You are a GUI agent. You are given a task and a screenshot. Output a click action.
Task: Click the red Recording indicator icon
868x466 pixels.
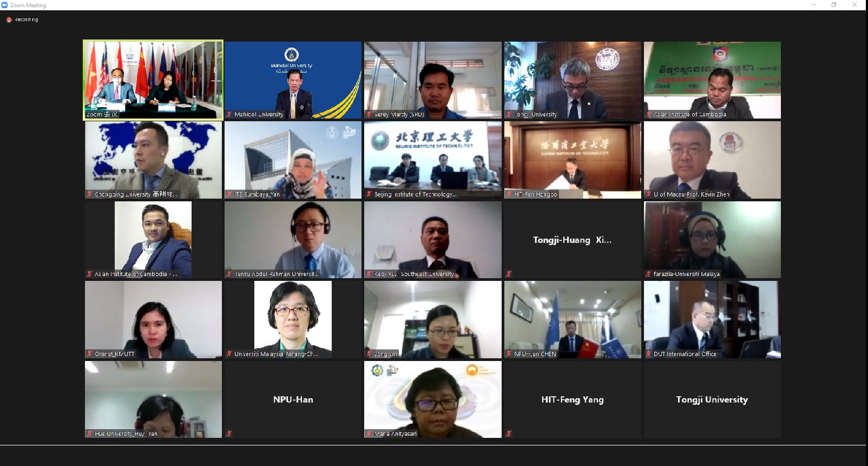point(9,19)
